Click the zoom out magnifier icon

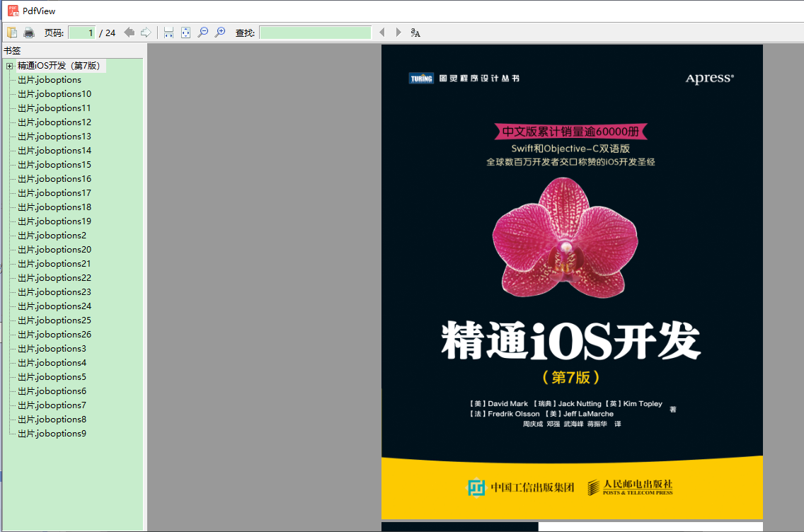[203, 33]
